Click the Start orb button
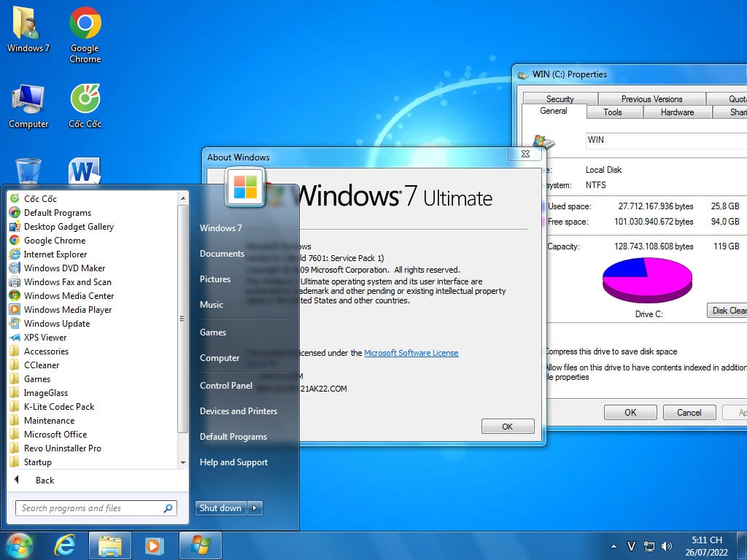747x560 pixels. coord(20,545)
